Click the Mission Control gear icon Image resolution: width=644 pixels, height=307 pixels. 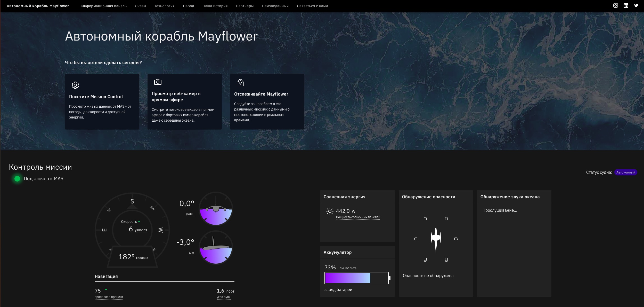[75, 85]
